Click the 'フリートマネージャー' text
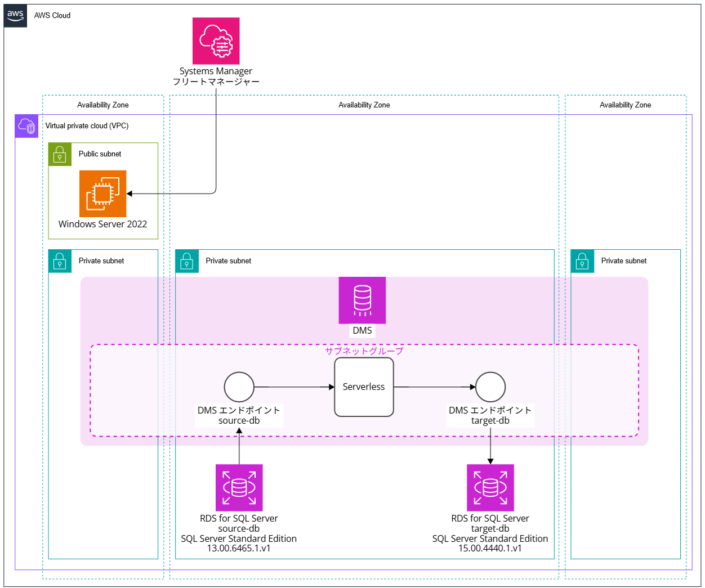Viewport: 705px width, 588px height. [x=216, y=82]
